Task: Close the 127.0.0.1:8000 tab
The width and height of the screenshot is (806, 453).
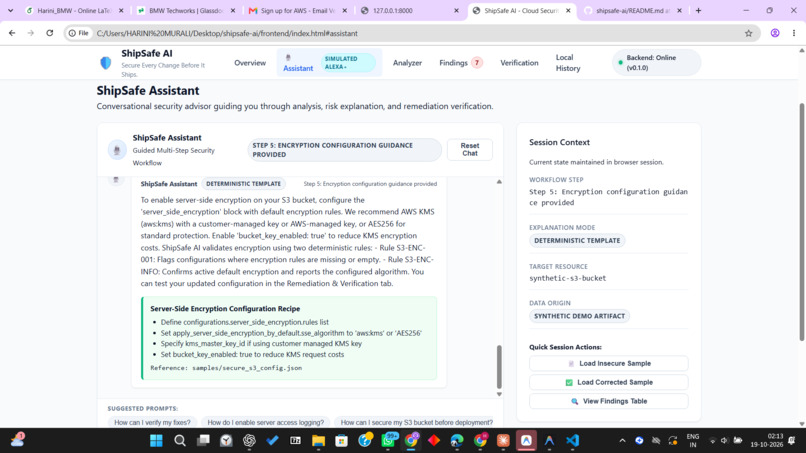Action: coord(456,10)
